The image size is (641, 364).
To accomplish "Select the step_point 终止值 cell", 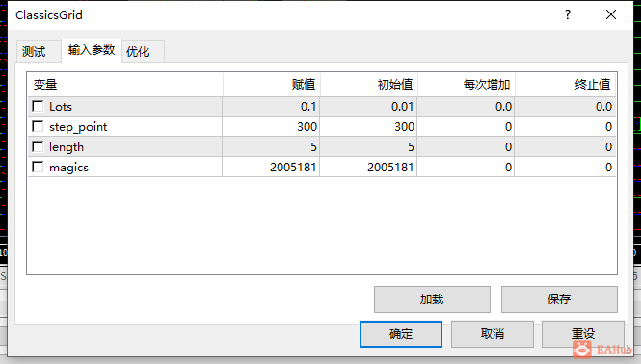I will (566, 127).
